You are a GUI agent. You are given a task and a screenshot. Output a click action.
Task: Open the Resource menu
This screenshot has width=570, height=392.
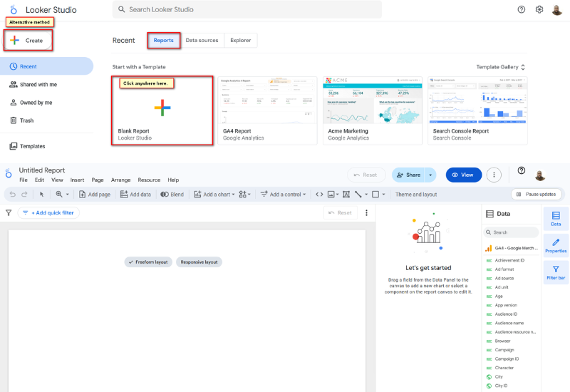point(149,180)
